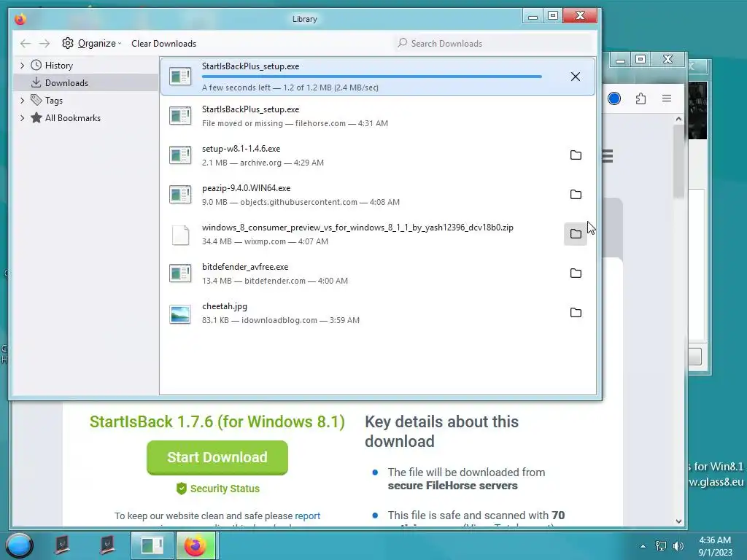
Task: Open the Firefox hamburger application menu
Action: (667, 98)
